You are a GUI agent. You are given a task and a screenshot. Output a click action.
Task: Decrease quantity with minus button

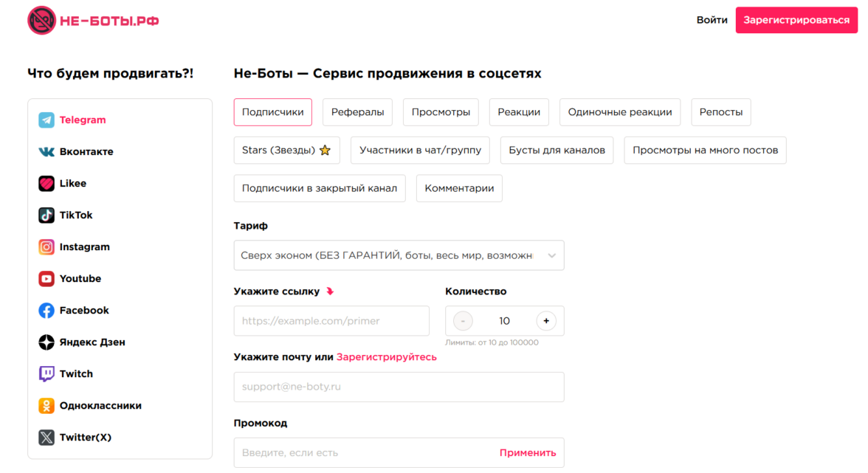coord(463,321)
